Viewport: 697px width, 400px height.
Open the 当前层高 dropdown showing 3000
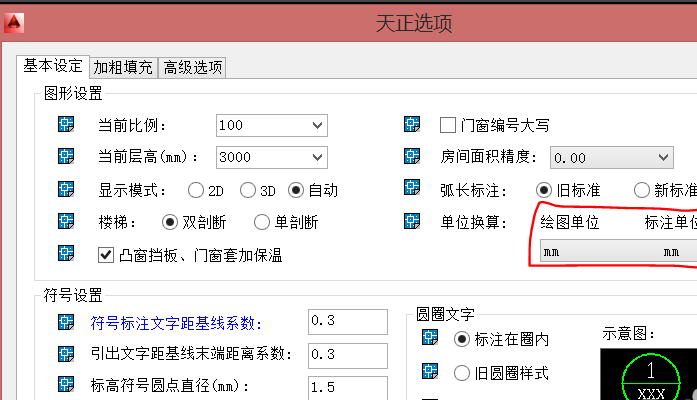[272, 157]
